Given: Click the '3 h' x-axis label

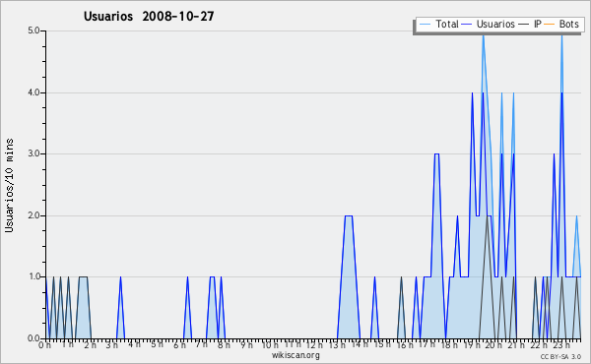Looking at the screenshot, I should coord(111,344).
